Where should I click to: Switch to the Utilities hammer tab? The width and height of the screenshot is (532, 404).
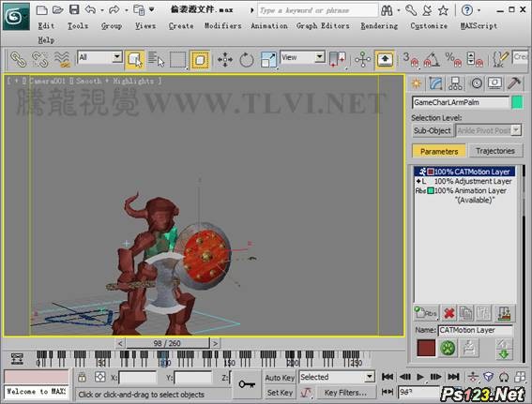tap(514, 83)
